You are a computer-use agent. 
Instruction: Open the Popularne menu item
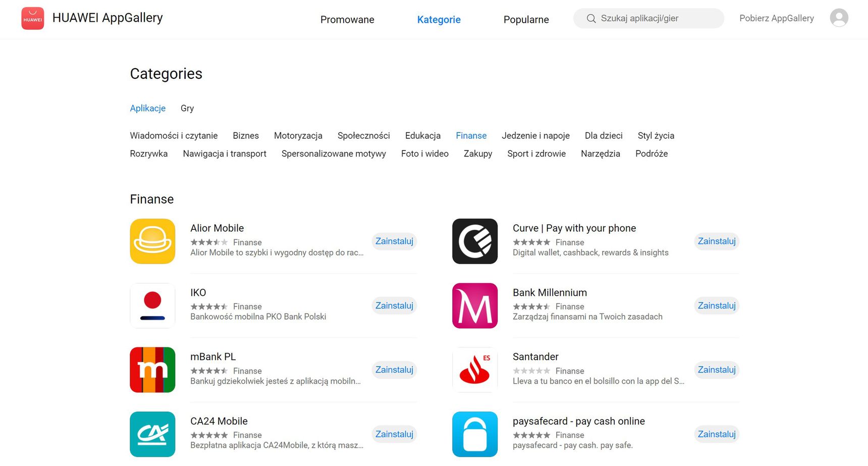(526, 20)
